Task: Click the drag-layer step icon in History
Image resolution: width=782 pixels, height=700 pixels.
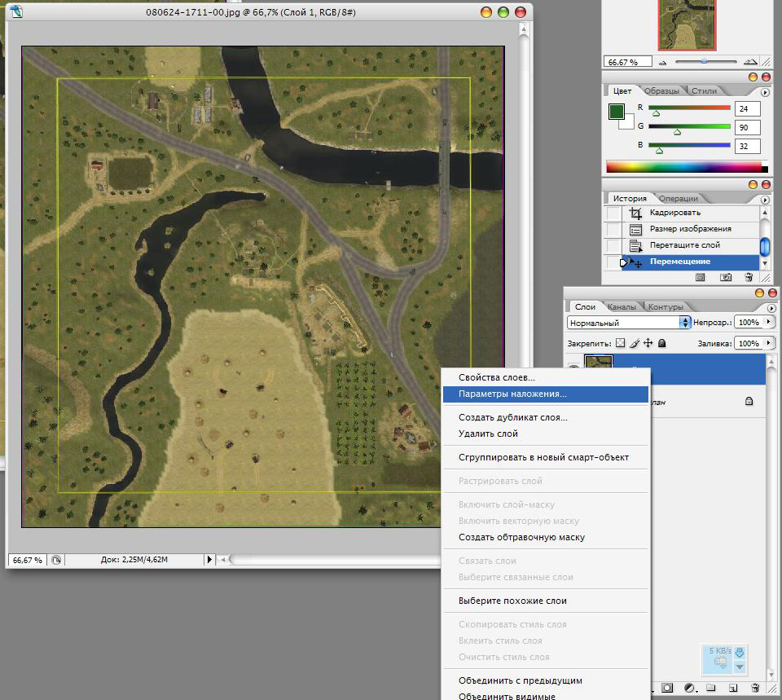Action: click(x=635, y=245)
